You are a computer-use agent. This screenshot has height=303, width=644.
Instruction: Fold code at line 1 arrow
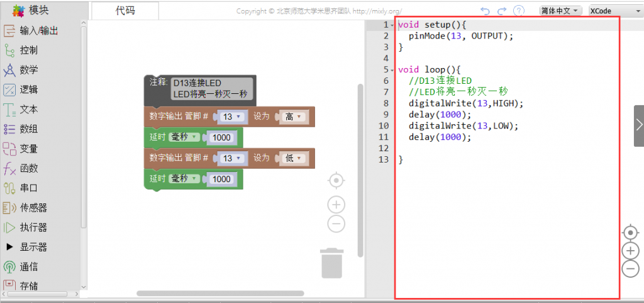(392, 25)
